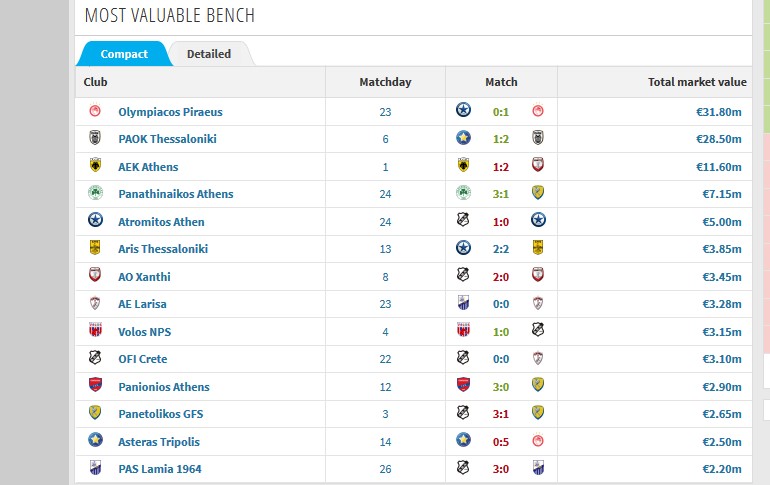Viewport: 770px width, 485px height.
Task: Click AEK Athens crest in Club column
Action: click(x=95, y=165)
